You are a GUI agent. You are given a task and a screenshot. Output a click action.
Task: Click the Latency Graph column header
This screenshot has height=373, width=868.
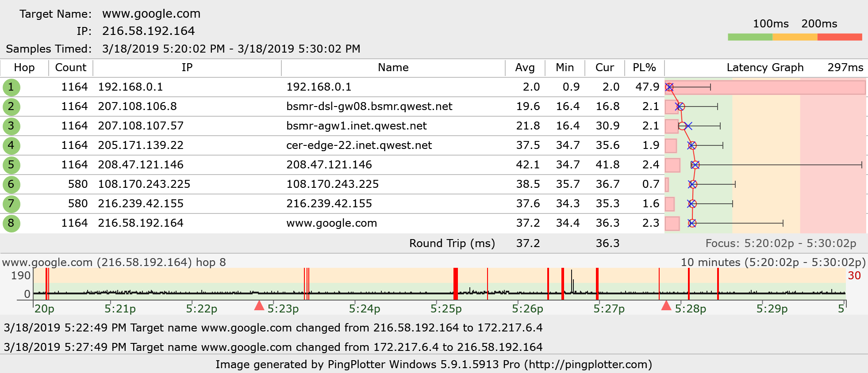[x=765, y=68]
